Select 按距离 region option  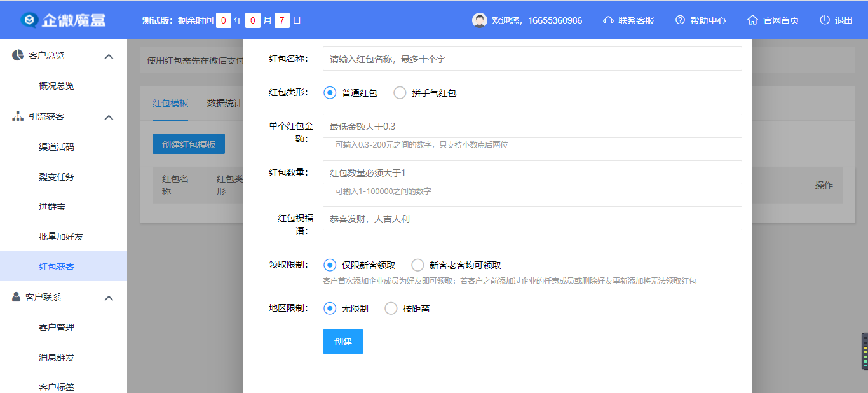pos(391,308)
